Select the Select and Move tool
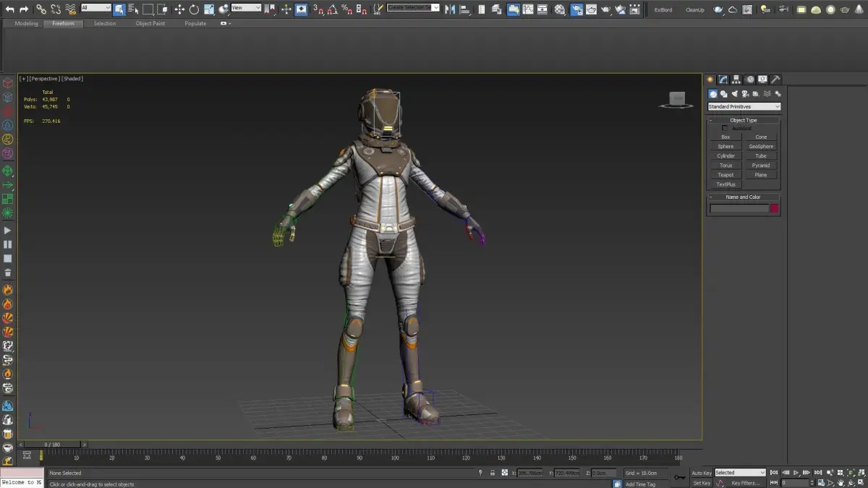 point(179,9)
